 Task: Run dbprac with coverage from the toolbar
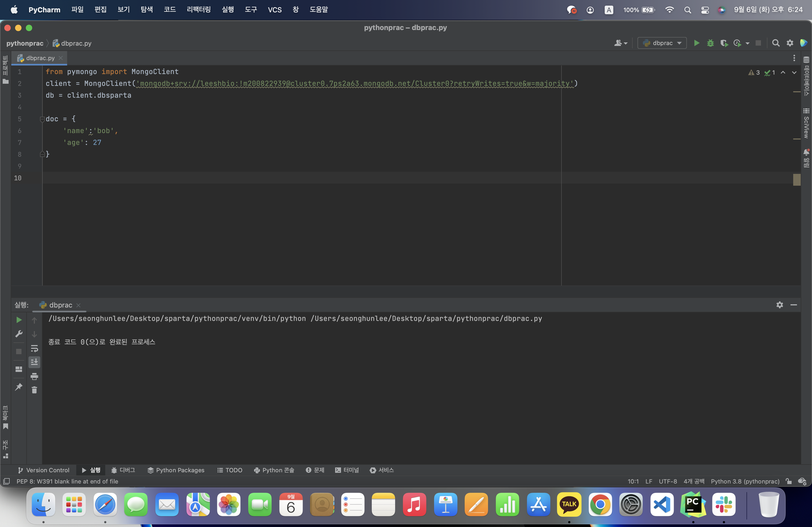click(x=724, y=43)
